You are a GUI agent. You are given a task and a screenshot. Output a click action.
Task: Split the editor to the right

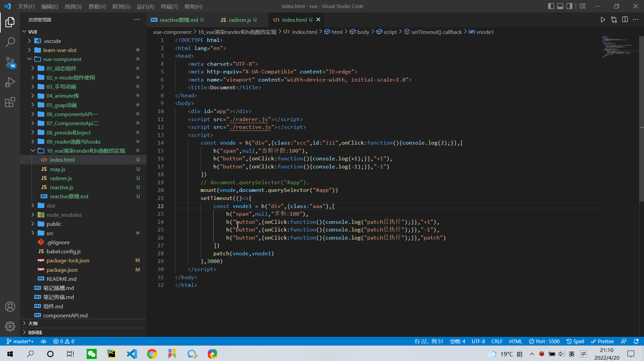625,20
